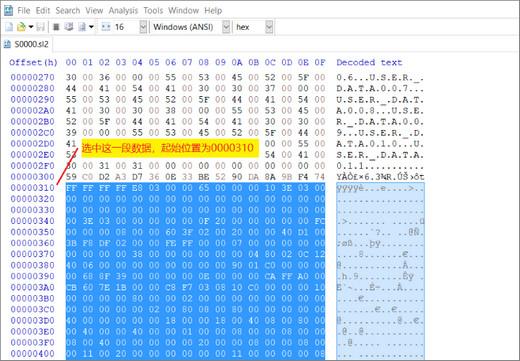Expand the disk image dropdown arrow
The width and height of the screenshot is (520, 361).
[x=91, y=27]
